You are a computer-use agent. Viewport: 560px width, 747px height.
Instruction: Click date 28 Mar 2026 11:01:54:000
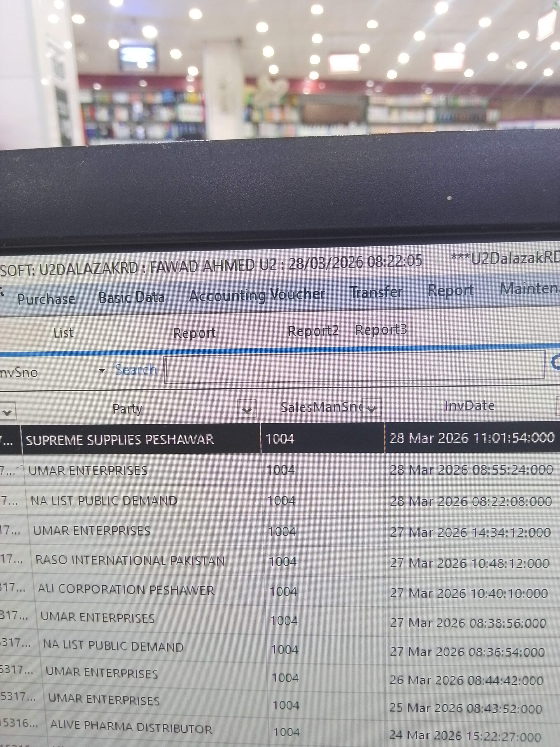pyautogui.click(x=472, y=438)
